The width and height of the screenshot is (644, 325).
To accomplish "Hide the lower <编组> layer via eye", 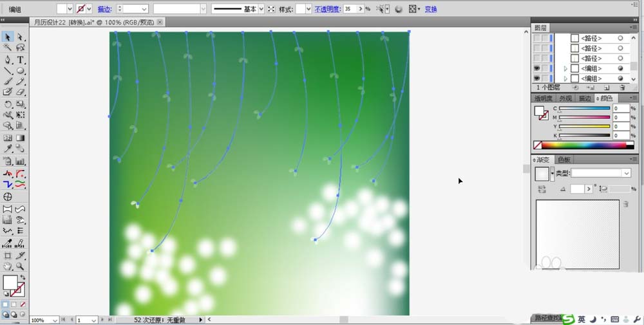I will pyautogui.click(x=537, y=79).
